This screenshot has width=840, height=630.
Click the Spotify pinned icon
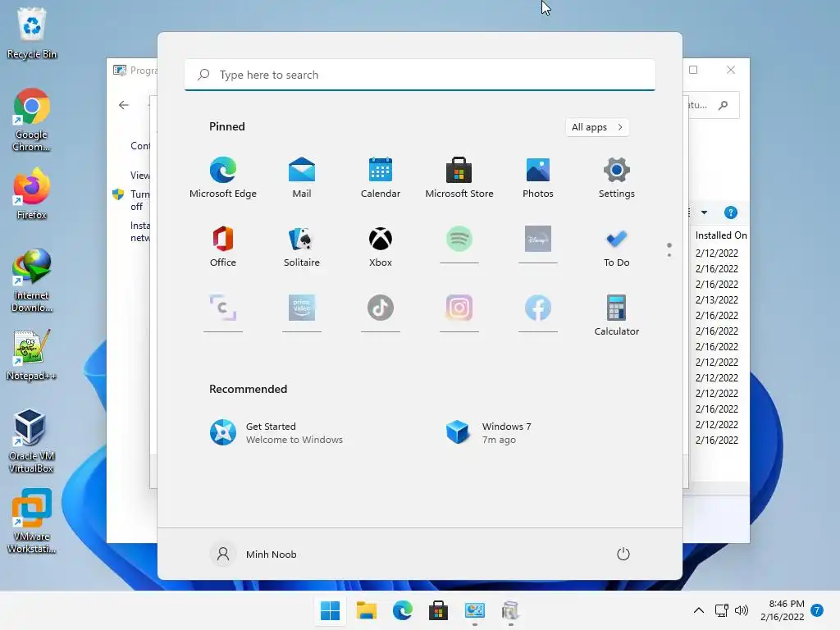pos(459,240)
